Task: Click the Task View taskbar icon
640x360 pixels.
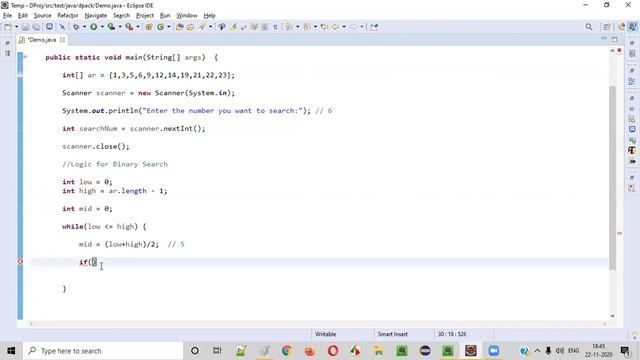Action: pos(217,351)
